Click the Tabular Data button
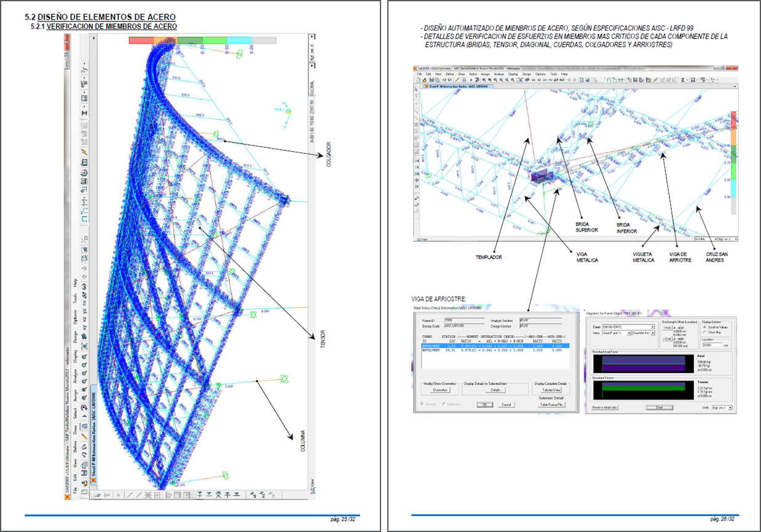 pyautogui.click(x=551, y=390)
